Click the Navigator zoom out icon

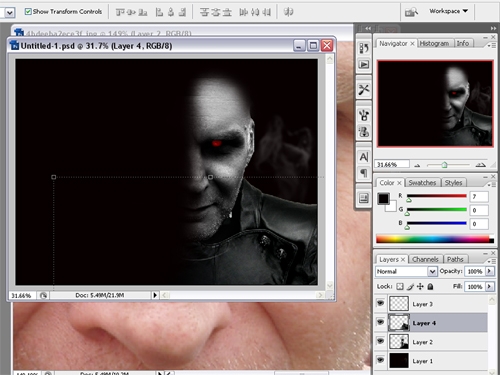pos(417,165)
